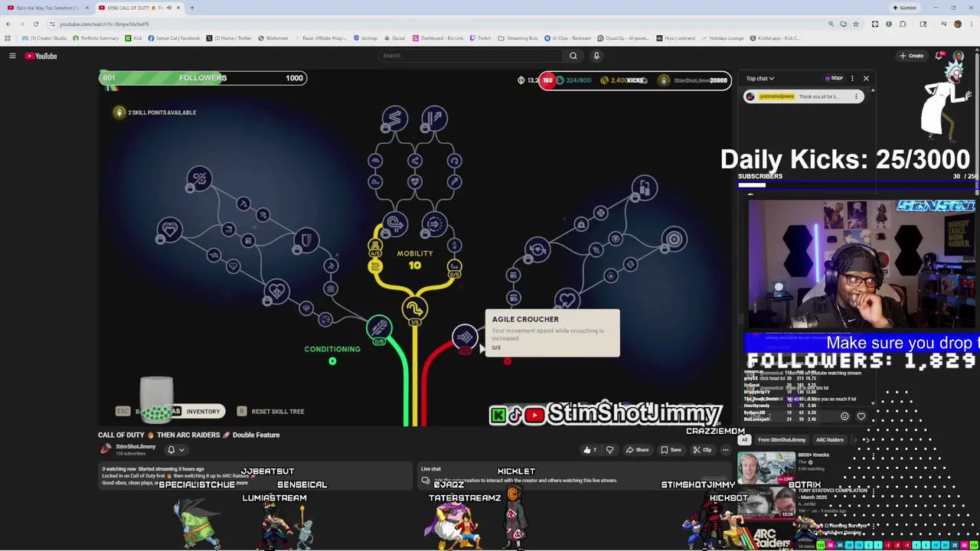Open the Creator Studio bookmark
Viewport: 980px width, 551px height.
(x=46, y=38)
